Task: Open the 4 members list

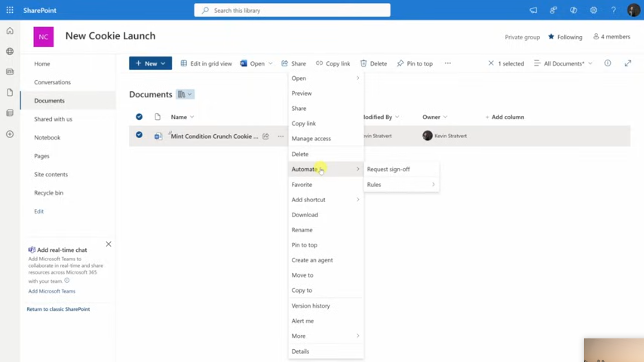Action: pos(611,37)
